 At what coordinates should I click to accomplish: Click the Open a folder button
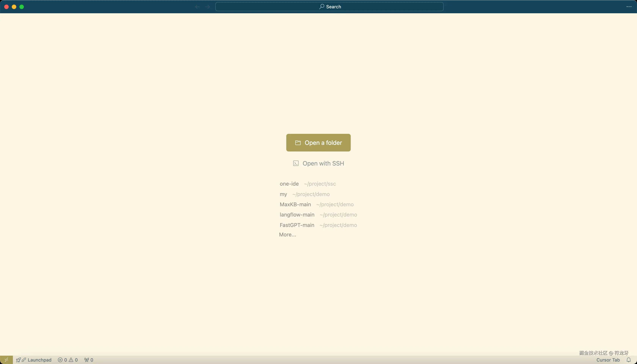click(x=318, y=143)
